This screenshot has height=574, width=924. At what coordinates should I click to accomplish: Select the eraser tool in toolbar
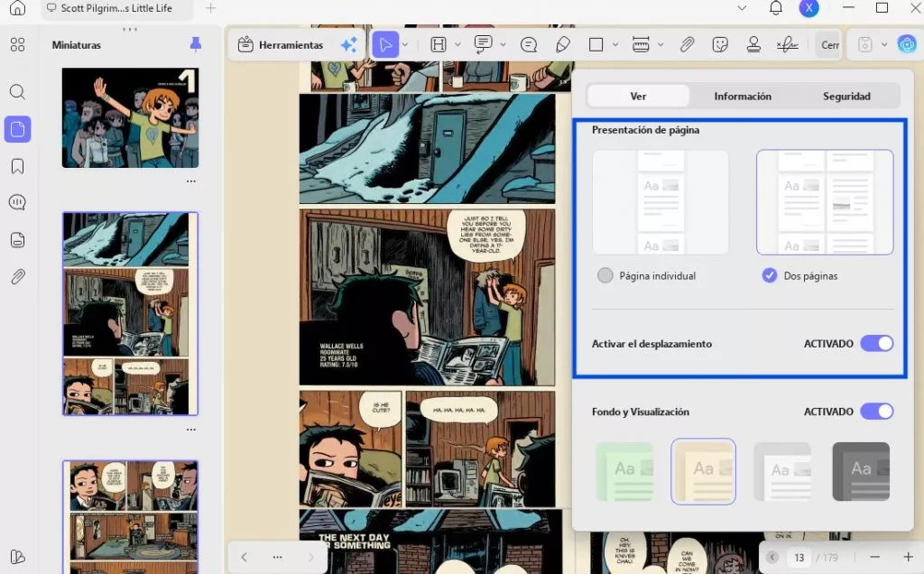(x=563, y=45)
